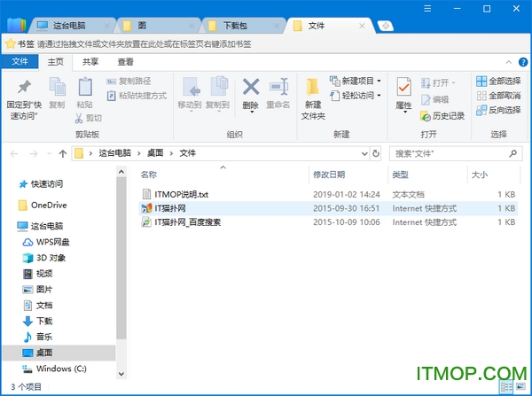Click the Copy icon in clipboard group
This screenshot has width=532, height=396.
(57, 87)
